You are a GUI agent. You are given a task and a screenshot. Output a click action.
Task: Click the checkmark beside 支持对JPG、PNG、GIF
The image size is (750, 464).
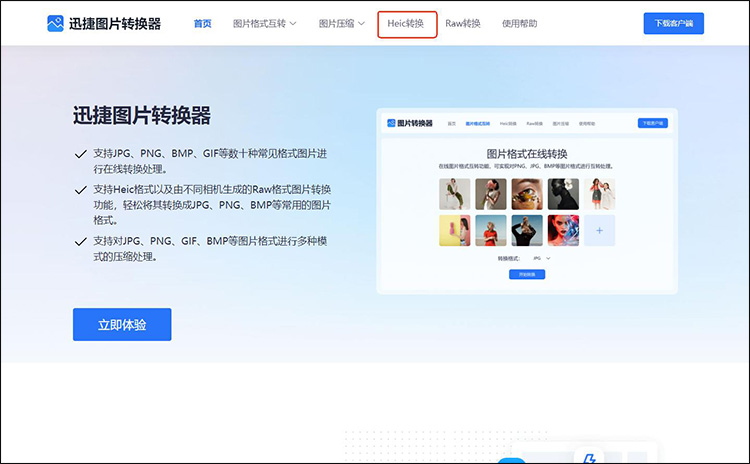tap(80, 242)
